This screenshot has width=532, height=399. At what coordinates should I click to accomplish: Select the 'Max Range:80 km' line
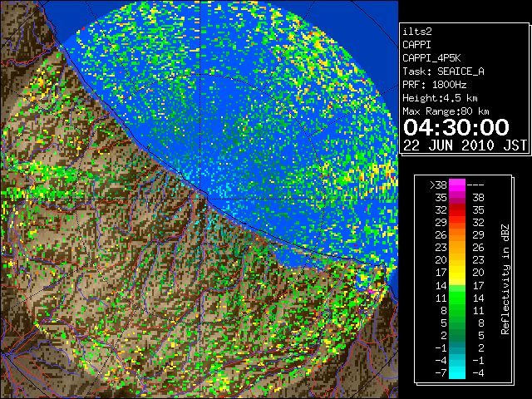click(x=446, y=111)
